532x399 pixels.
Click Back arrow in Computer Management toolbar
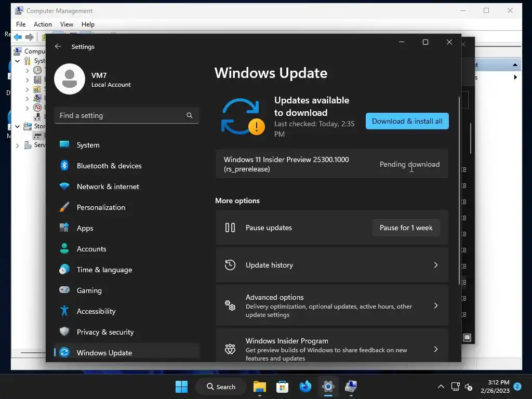tap(18, 37)
